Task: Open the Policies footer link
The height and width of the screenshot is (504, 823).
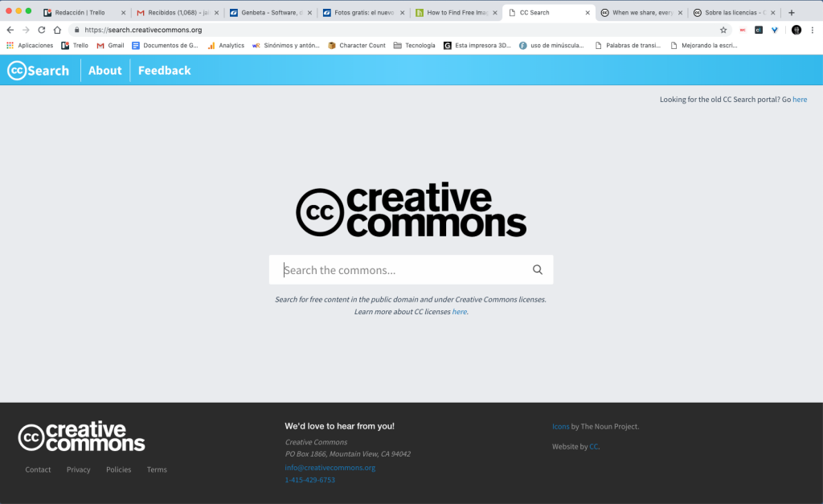Action: [119, 469]
